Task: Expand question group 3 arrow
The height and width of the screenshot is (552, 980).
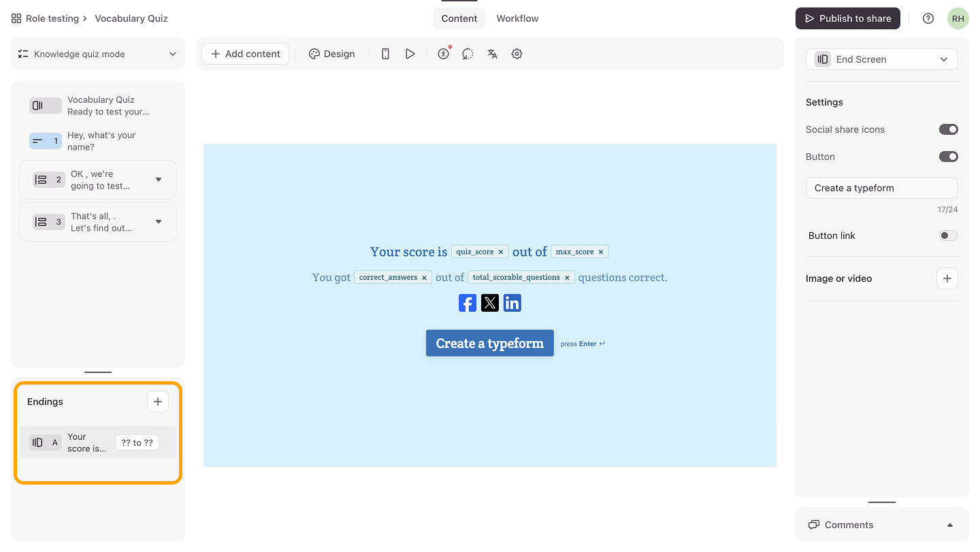Action: (159, 222)
